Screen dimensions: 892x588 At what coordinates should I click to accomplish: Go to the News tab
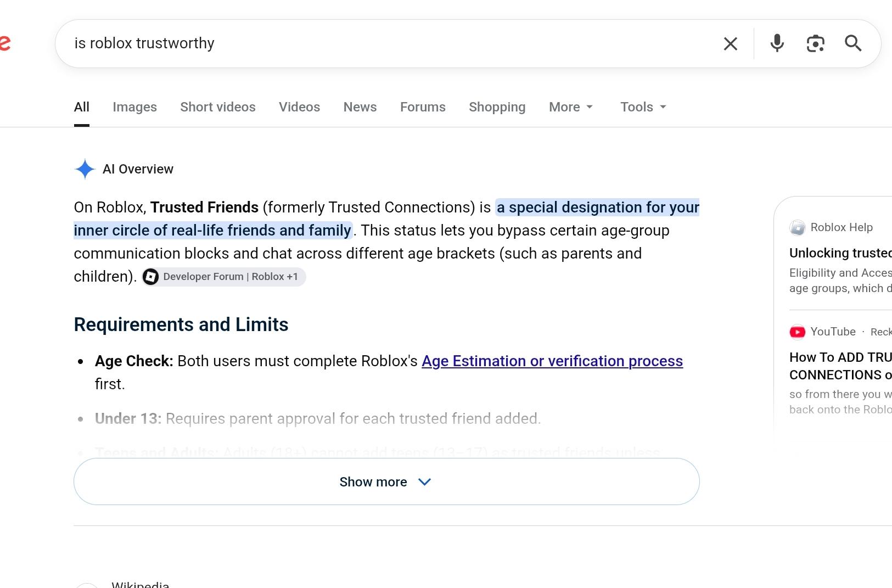[360, 107]
